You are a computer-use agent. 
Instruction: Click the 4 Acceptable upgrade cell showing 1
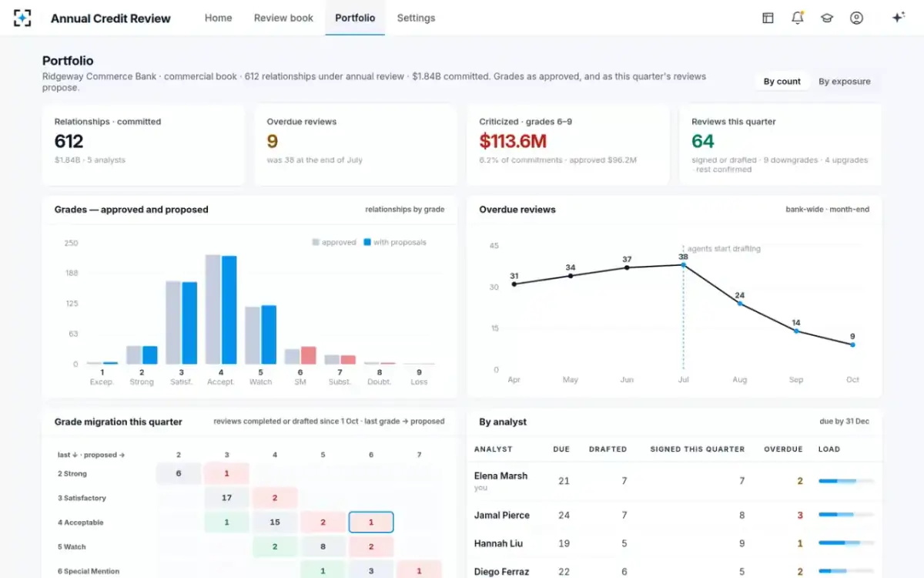[226, 523]
